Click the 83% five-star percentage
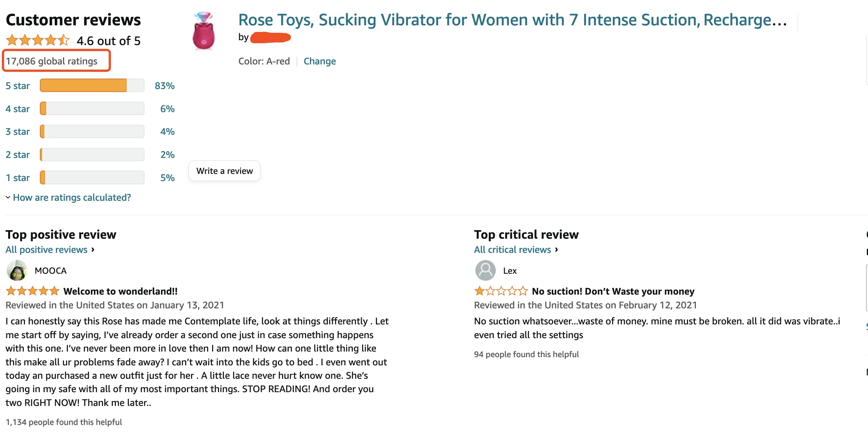Viewport: 868px width, 435px height. (165, 86)
